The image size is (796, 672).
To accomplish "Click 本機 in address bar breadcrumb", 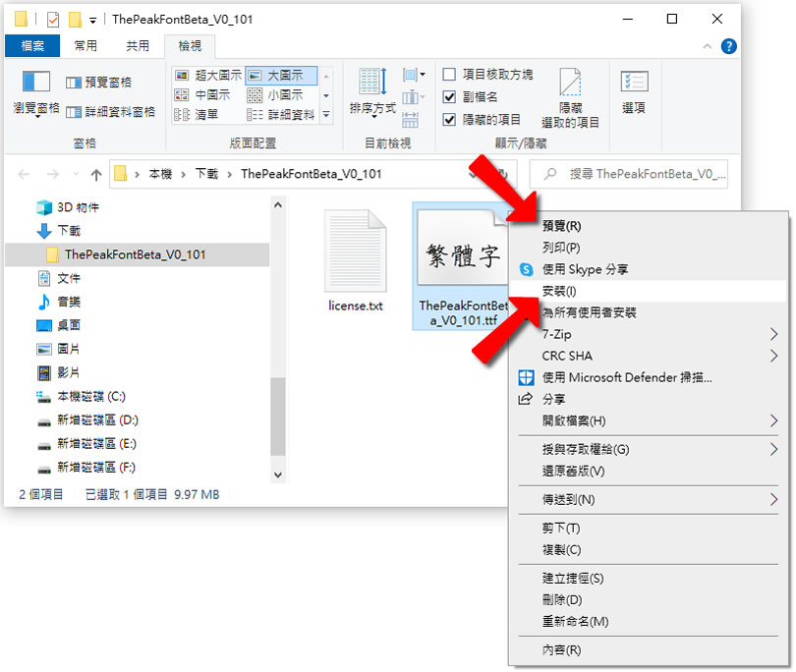I will pyautogui.click(x=160, y=174).
